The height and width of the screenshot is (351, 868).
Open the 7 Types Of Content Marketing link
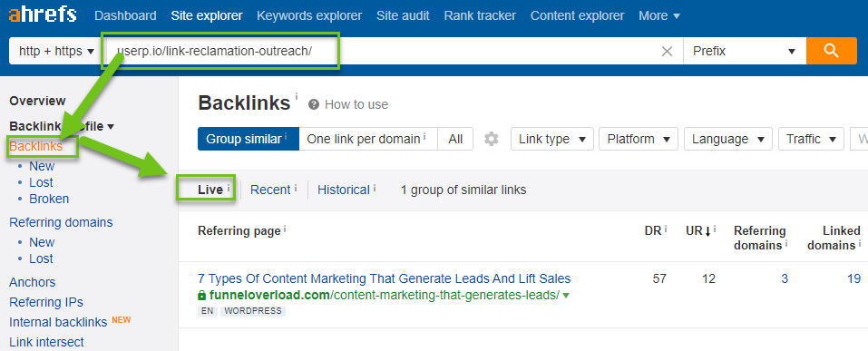385,278
